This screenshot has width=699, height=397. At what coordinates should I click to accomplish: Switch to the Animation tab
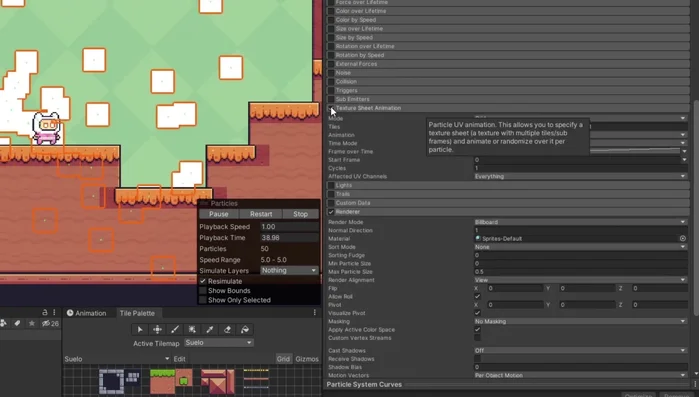86,313
